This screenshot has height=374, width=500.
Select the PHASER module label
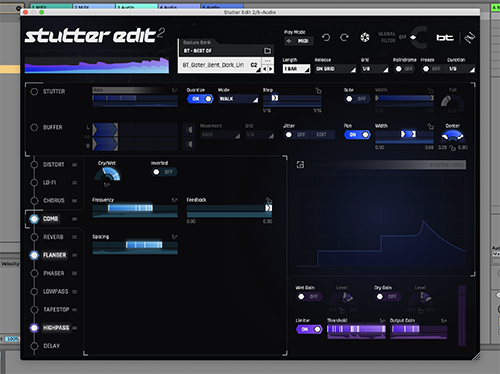[x=53, y=273]
